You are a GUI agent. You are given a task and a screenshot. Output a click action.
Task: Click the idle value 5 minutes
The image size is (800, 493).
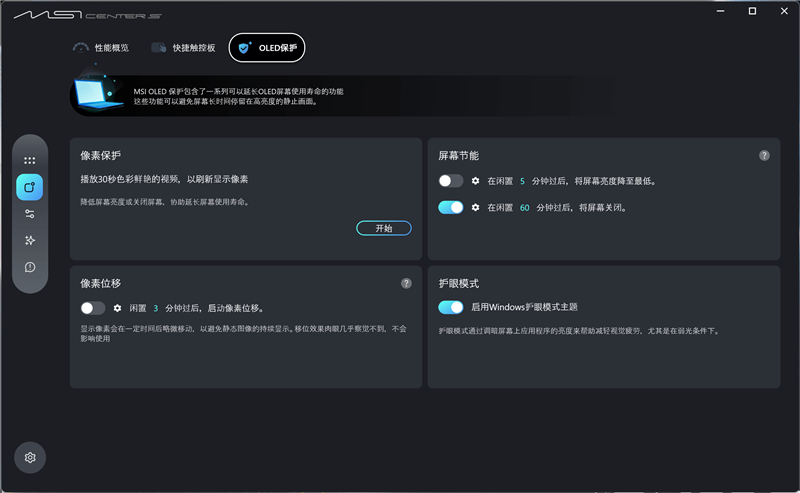tap(522, 181)
